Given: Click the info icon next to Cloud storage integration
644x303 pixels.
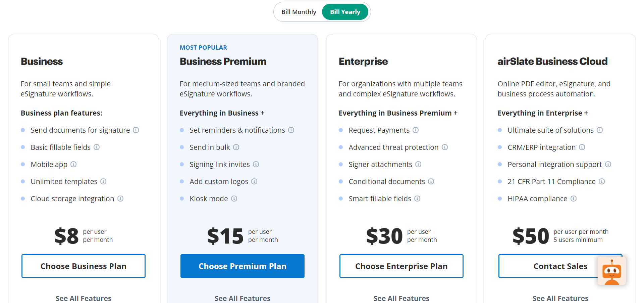Looking at the screenshot, I should (120, 199).
